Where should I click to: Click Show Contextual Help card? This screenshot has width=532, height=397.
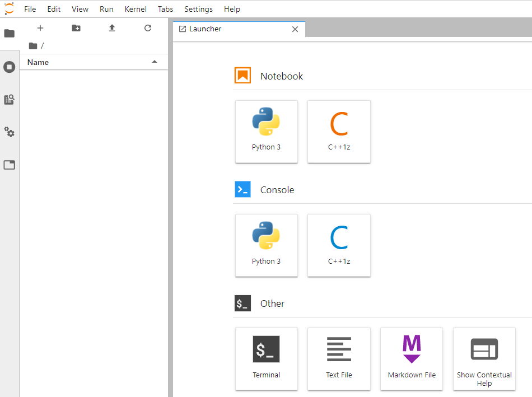click(484, 359)
